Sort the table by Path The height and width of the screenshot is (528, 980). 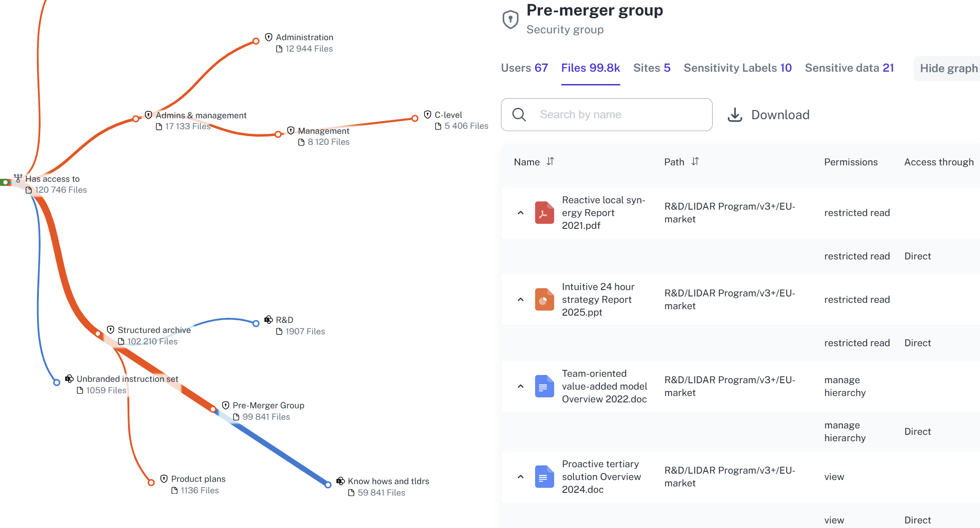click(695, 162)
